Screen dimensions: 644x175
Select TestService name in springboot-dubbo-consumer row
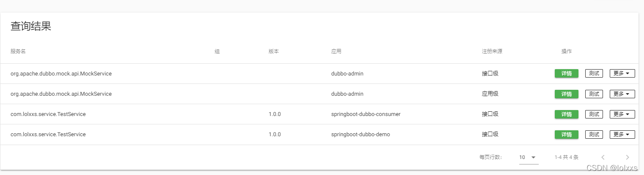click(x=48, y=114)
